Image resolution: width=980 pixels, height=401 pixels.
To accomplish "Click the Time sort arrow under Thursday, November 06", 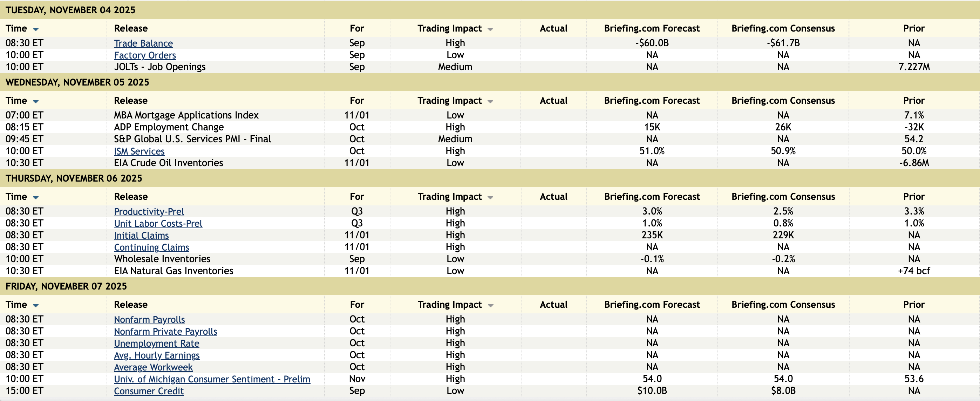I will 36,197.
